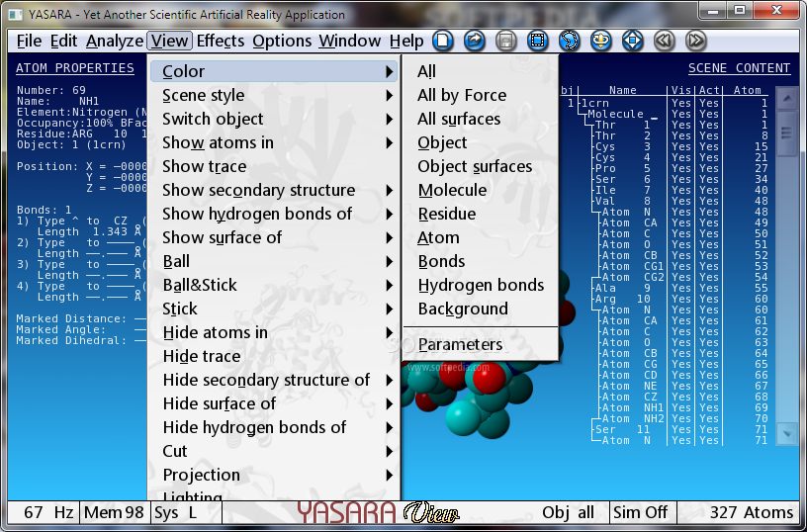Screen dimensions: 807x532
Task: Click the YASARA application icon in title bar
Action: pyautogui.click(x=16, y=14)
